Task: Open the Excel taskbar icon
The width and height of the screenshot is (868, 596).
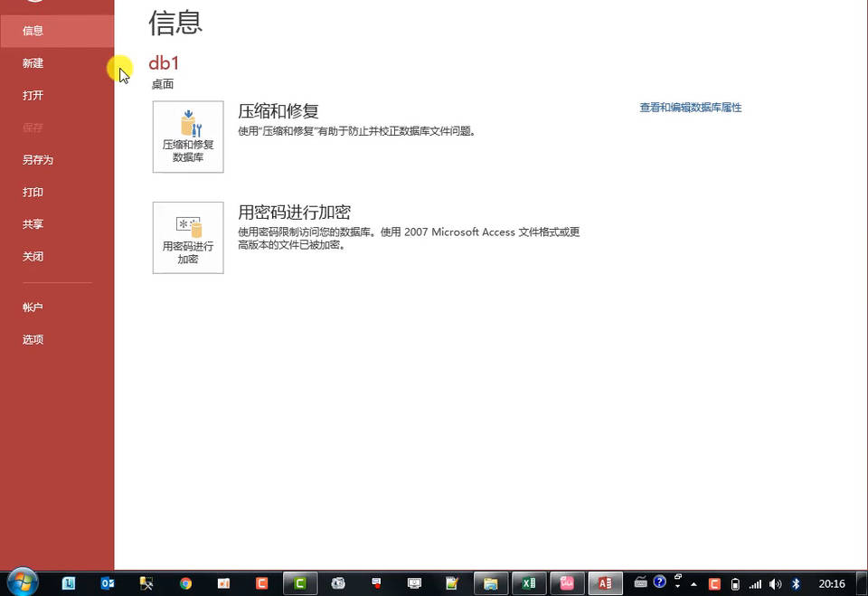Action: (x=529, y=583)
